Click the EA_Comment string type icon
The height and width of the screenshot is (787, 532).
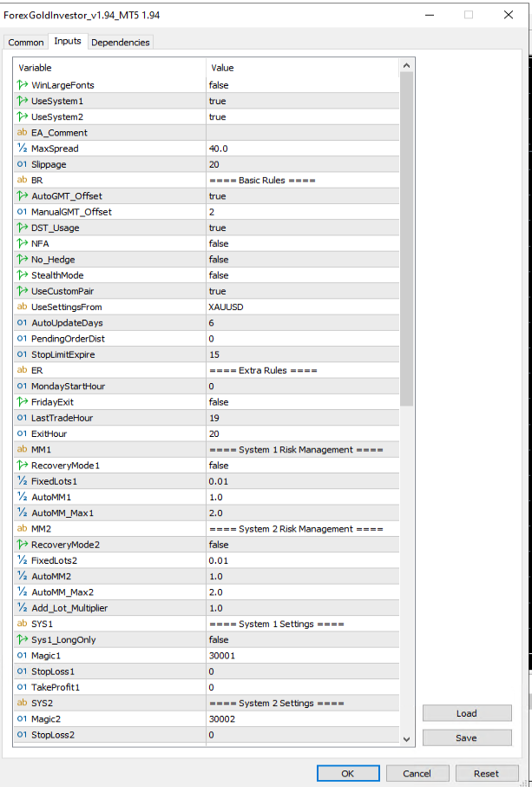pyautogui.click(x=22, y=133)
